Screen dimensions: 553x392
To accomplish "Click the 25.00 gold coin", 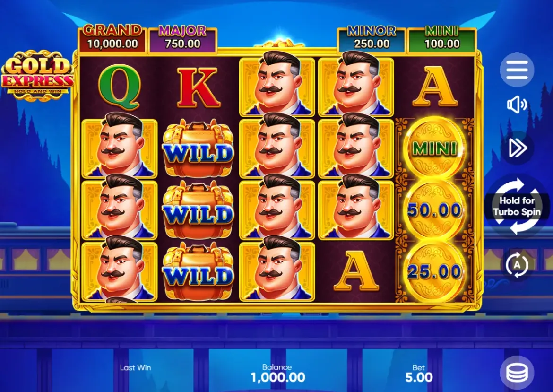I will coord(435,271).
